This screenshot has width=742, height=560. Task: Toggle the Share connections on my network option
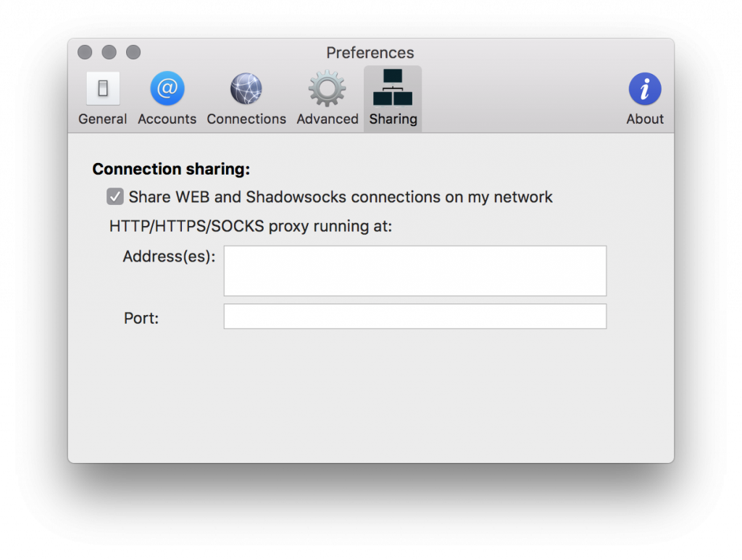(x=115, y=196)
